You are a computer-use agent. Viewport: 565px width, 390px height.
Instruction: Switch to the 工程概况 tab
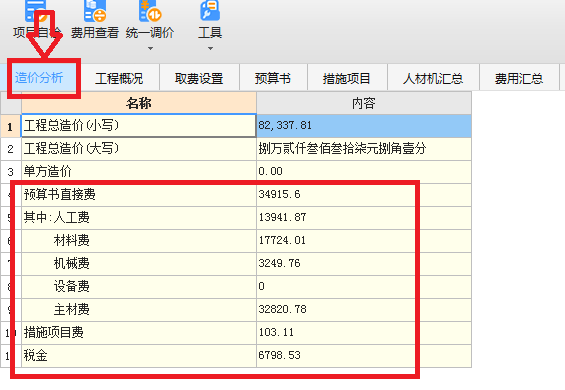(119, 78)
